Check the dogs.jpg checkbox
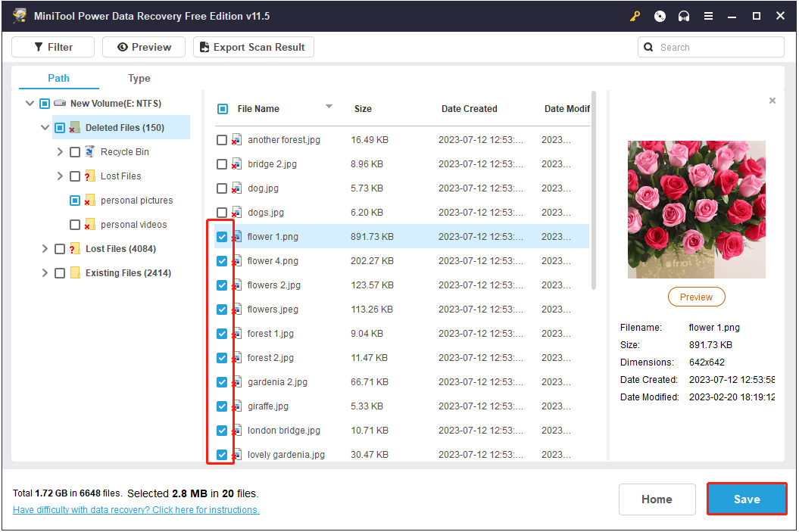 (x=222, y=213)
